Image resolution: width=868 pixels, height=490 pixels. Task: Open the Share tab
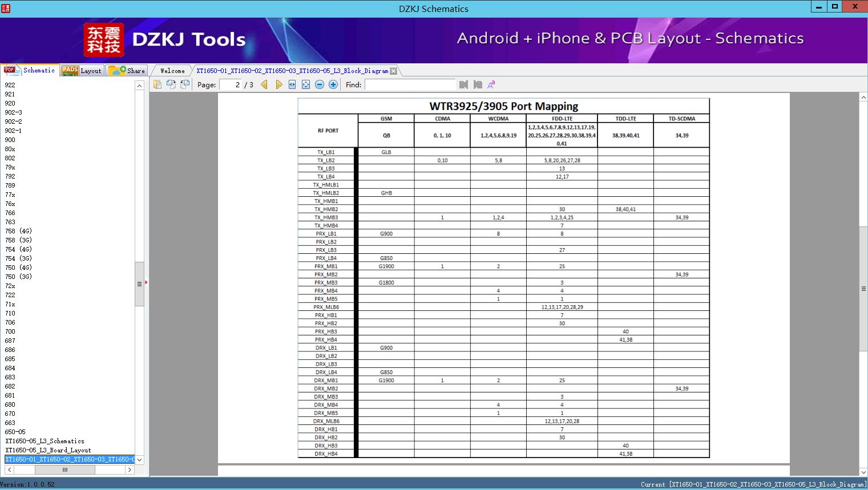click(x=127, y=70)
